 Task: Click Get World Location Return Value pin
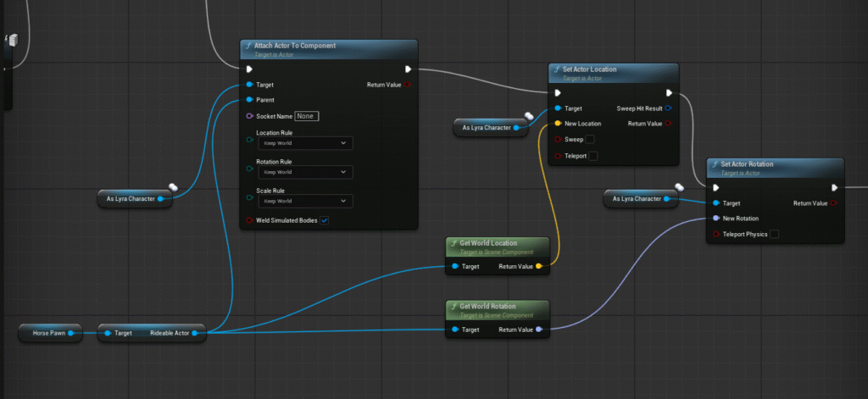coord(540,267)
